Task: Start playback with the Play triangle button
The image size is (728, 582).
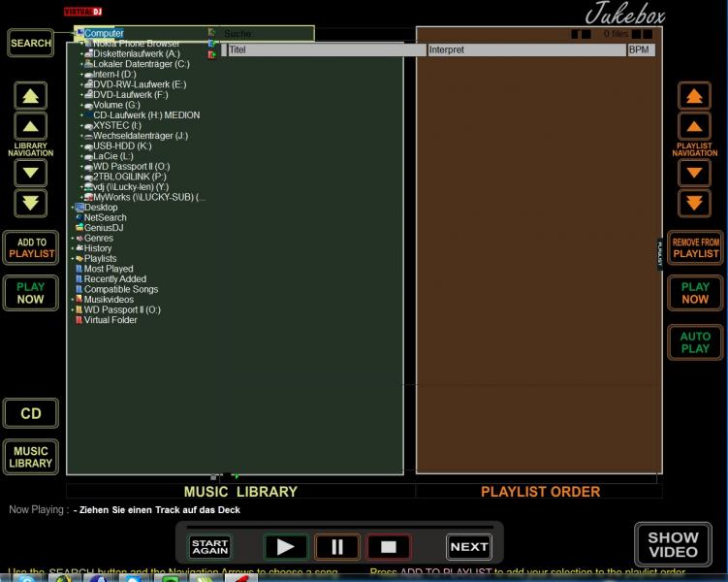Action: [x=285, y=547]
